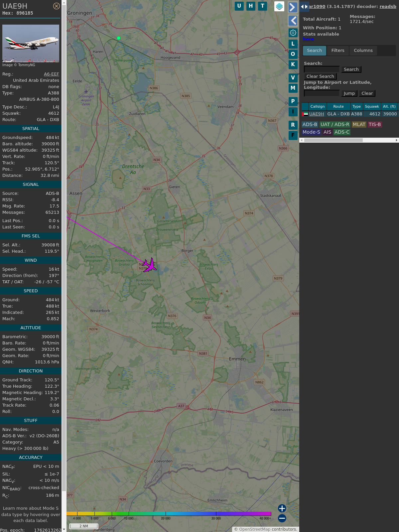Open registration link A6-EEF
Viewport: 399px width, 532px height.
point(52,74)
